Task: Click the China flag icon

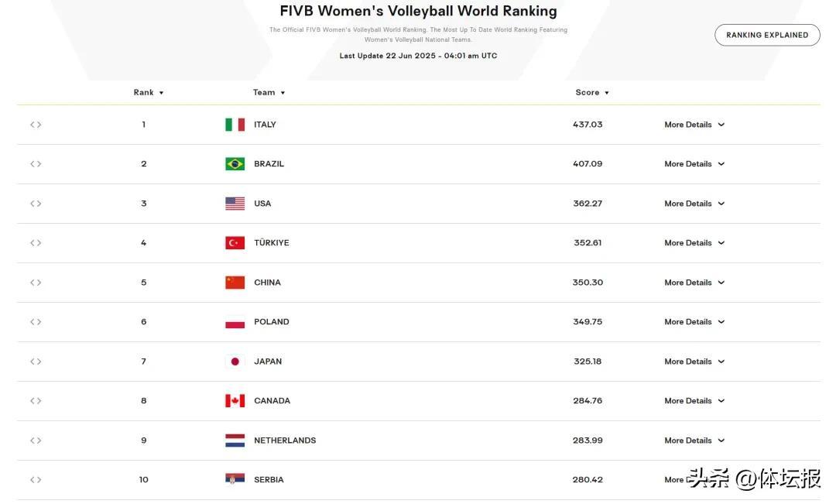Action: 235,283
